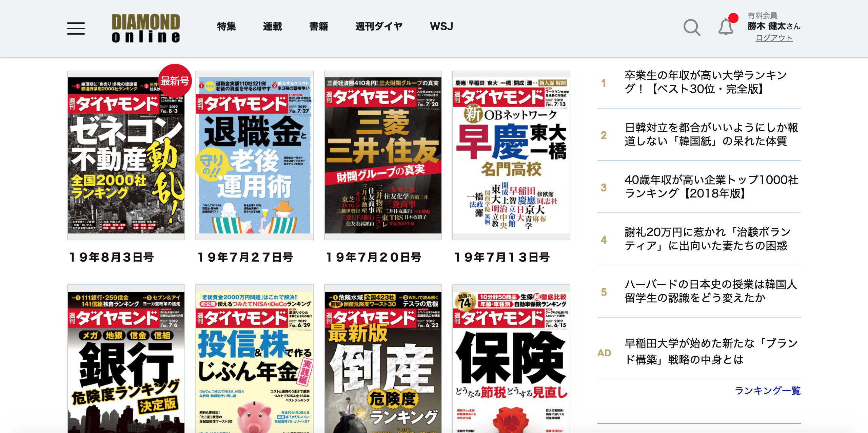868x433 pixels.
Task: Open the ゼネコン不動産 cover, 8/3 issue
Action: [x=126, y=155]
